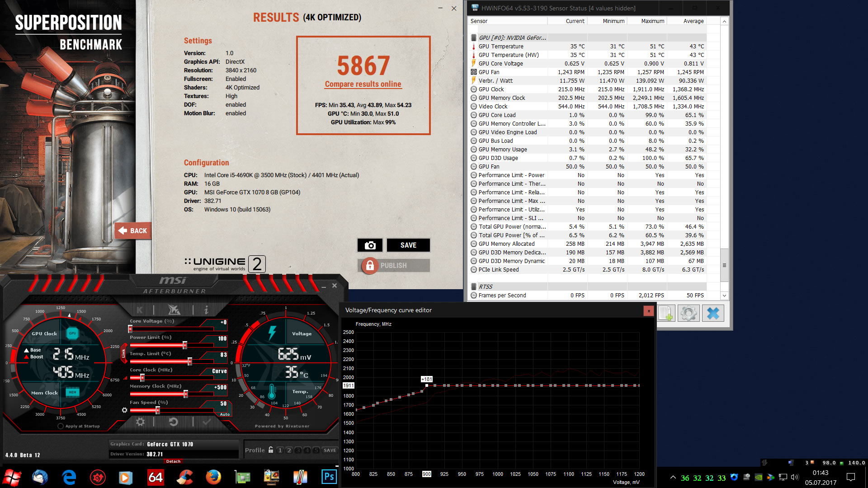Toggle Apply at Startup option
Image resolution: width=868 pixels, height=488 pixels.
tap(61, 426)
